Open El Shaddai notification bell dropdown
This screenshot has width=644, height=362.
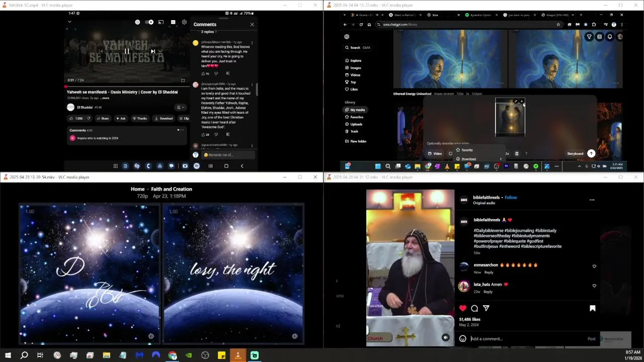tap(180, 107)
